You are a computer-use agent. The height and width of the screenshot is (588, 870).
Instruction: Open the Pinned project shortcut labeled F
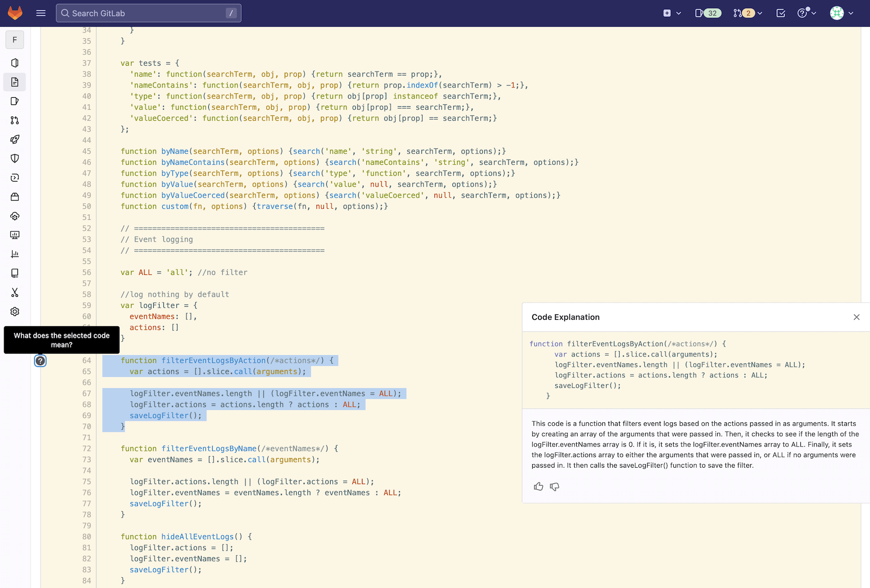coord(14,40)
